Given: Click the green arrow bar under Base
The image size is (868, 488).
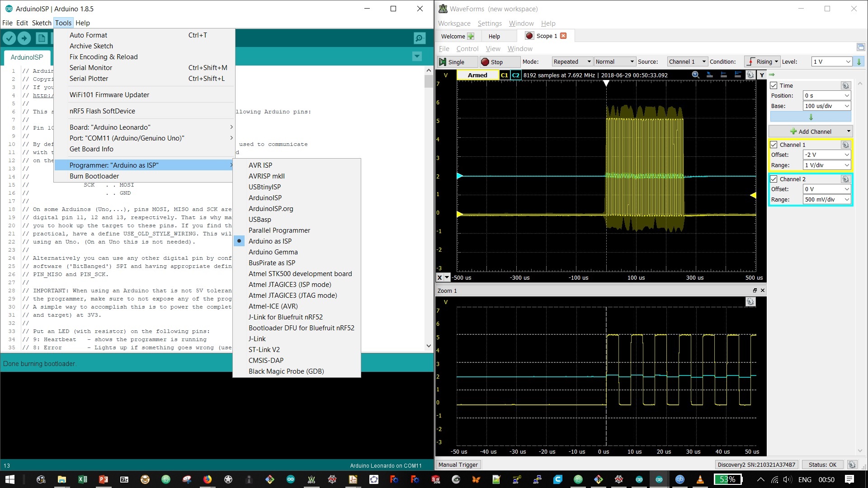Looking at the screenshot, I should point(811,117).
